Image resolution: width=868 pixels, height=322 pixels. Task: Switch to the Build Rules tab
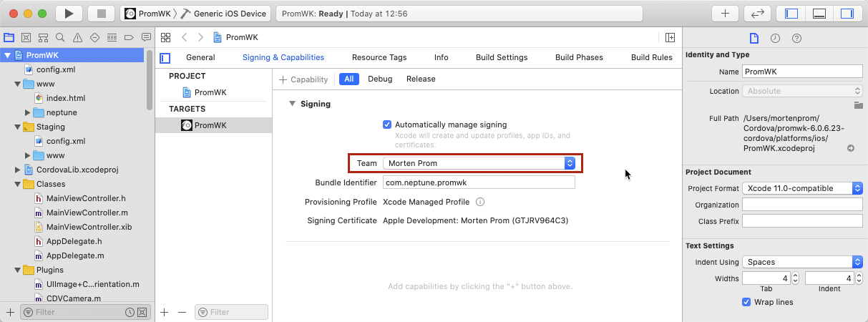tap(652, 57)
